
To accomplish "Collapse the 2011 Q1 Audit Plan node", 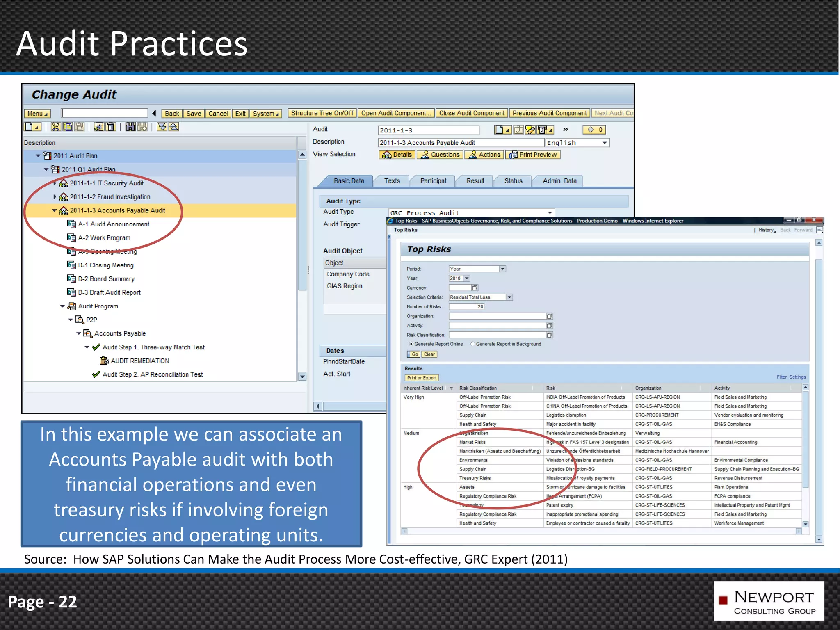I will tap(46, 169).
